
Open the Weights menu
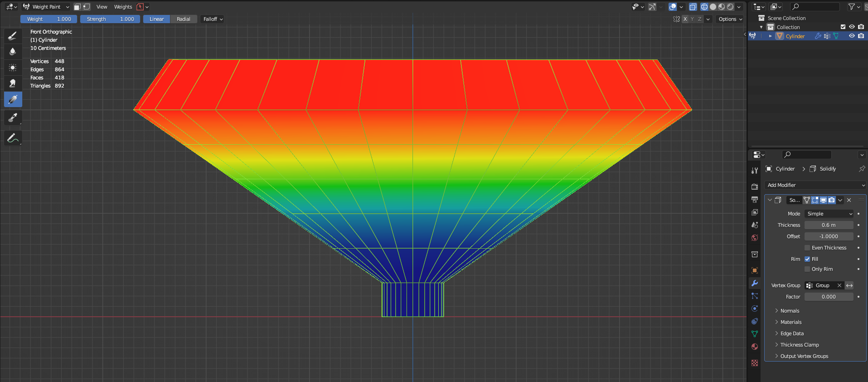(x=123, y=7)
